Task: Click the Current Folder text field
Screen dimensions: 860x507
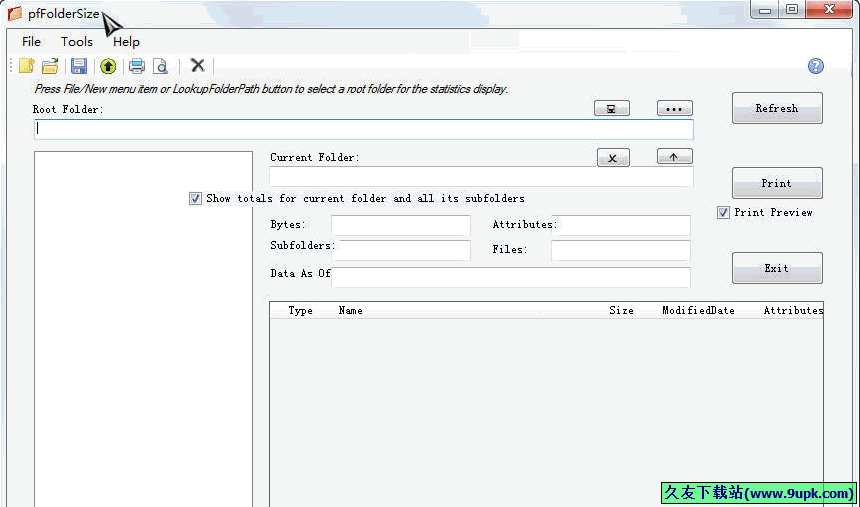Action: tap(481, 177)
